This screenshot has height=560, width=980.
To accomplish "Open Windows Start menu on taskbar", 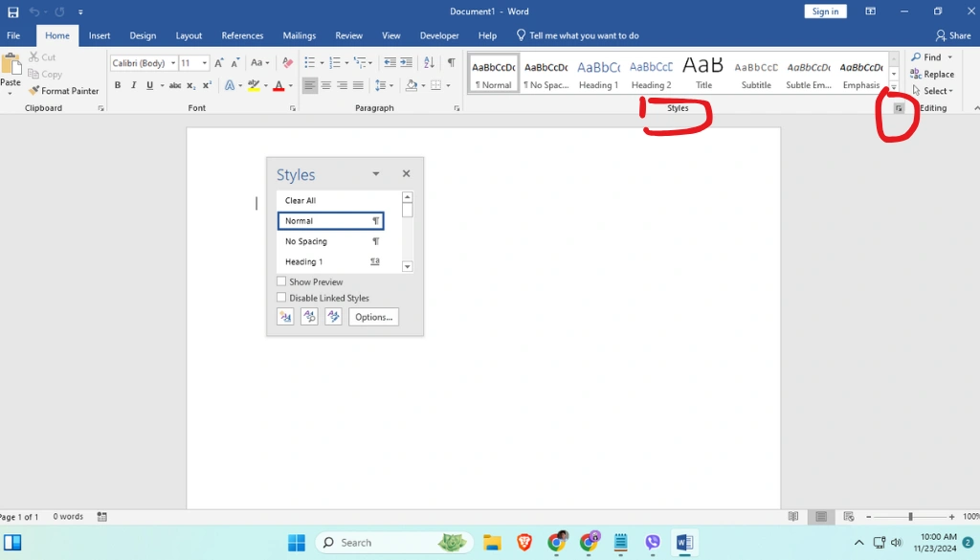I will point(297,543).
